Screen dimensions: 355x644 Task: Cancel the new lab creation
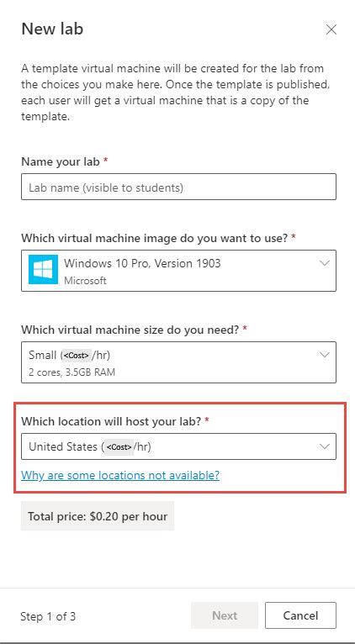[x=301, y=615]
